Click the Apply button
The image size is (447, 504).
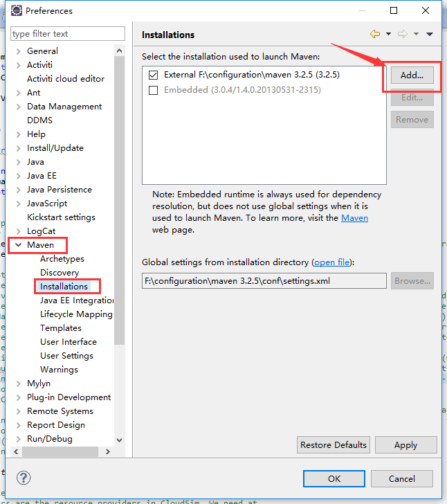406,445
